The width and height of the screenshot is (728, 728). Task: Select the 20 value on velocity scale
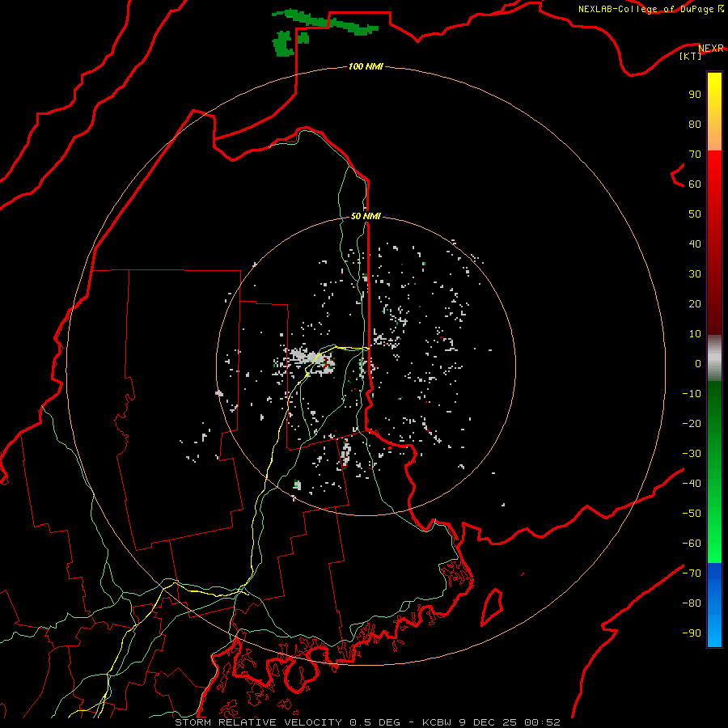[695, 304]
